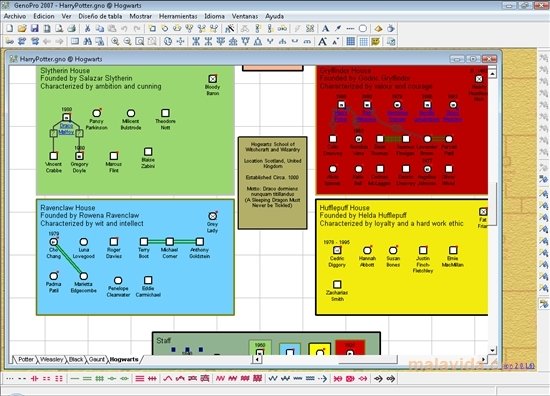Click the printer icon in the toolbar

pyautogui.click(x=71, y=28)
